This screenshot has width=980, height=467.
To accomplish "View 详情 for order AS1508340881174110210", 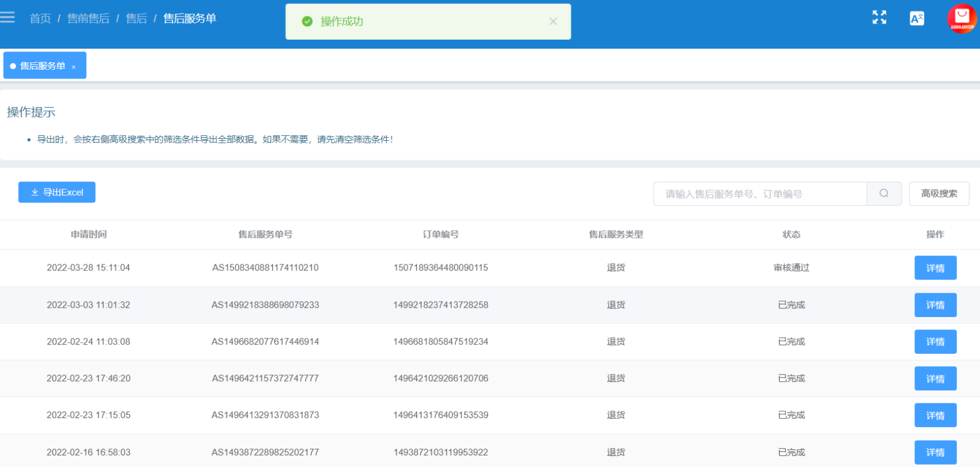I will [x=935, y=268].
